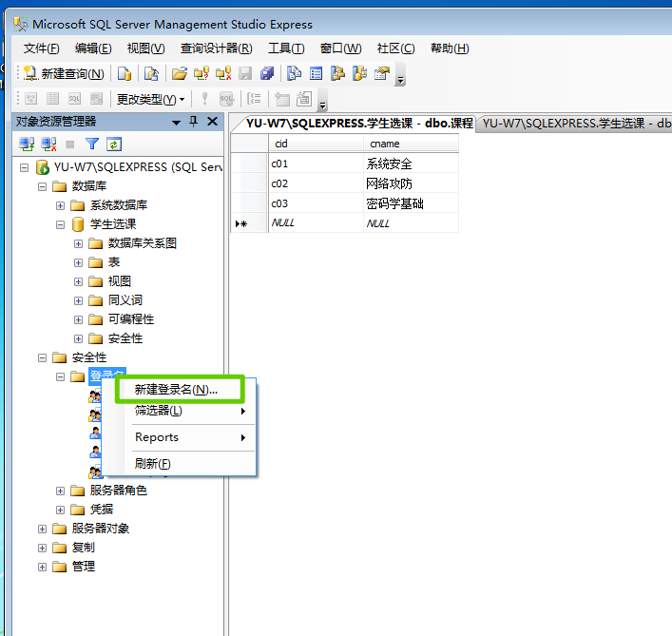The image size is (672, 636).
Task: Close the 对象资源管理器 panel
Action: pos(212,122)
